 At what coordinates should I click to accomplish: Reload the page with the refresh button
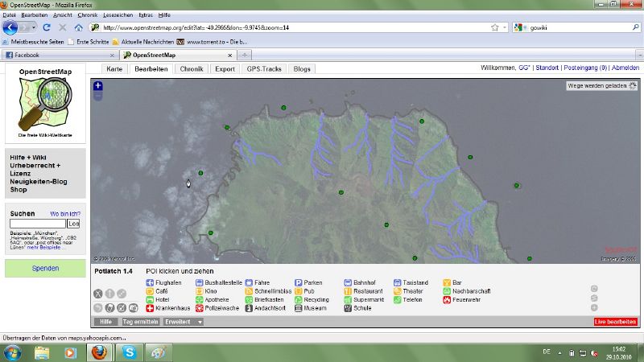(47, 27)
